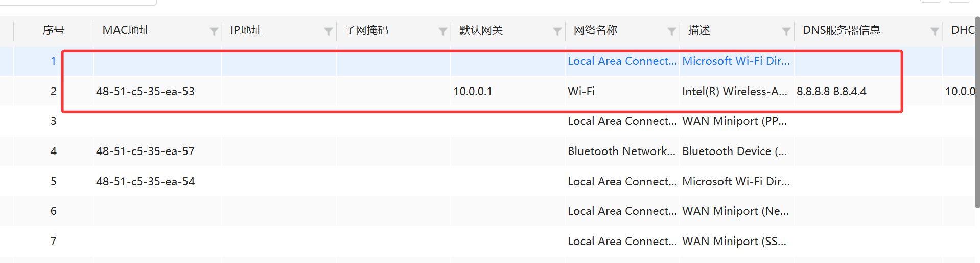Open the filter icon for 默认网关 column
980x263 pixels.
point(557,32)
